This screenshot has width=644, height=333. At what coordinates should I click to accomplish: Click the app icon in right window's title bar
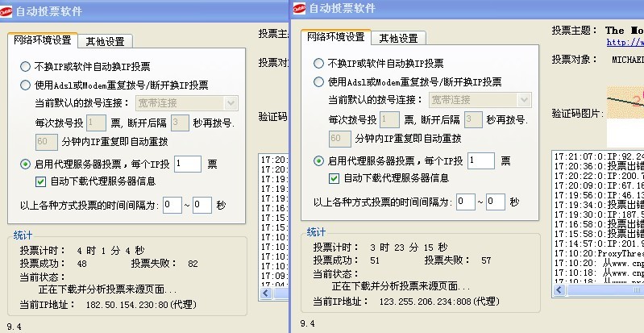pyautogui.click(x=300, y=8)
